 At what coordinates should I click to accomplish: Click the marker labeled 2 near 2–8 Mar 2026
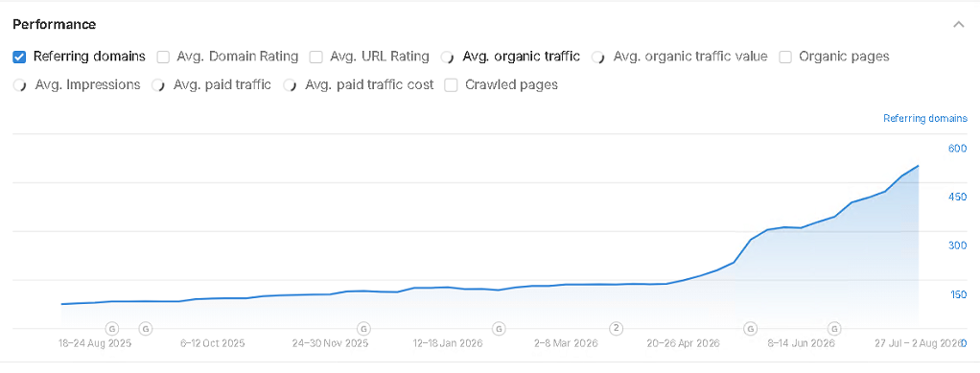pos(617,328)
